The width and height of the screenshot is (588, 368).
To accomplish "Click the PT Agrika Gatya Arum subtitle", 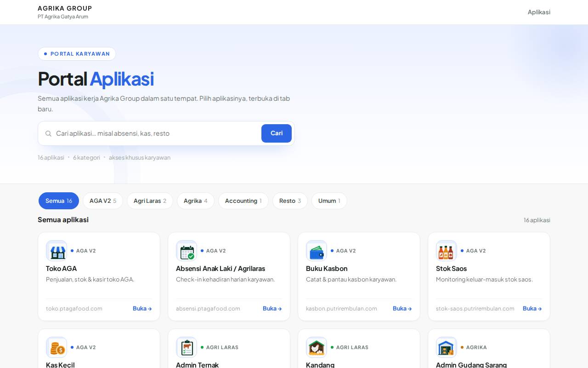I will [63, 17].
